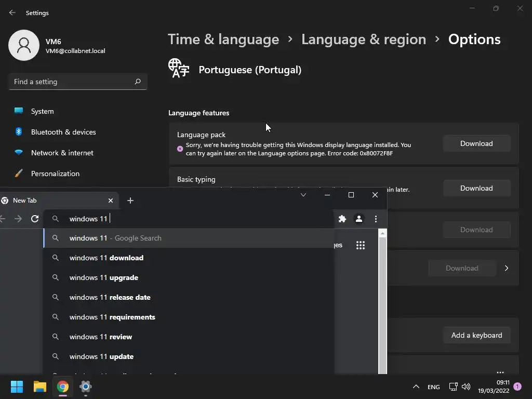This screenshot has height=399, width=532.
Task: Open System settings category
Action: [43, 111]
